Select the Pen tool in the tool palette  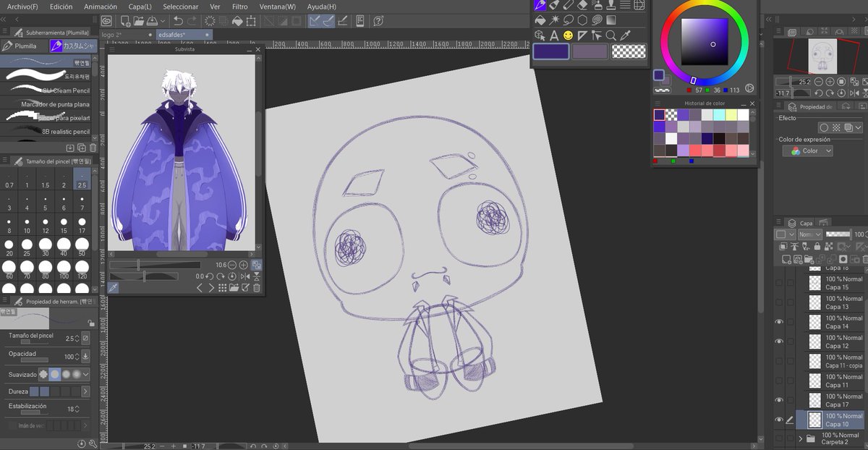pyautogui.click(x=540, y=5)
